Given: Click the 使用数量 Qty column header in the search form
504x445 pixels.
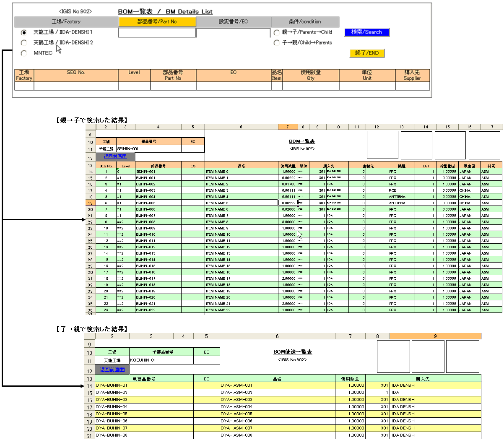Looking at the screenshot, I should [x=311, y=75].
